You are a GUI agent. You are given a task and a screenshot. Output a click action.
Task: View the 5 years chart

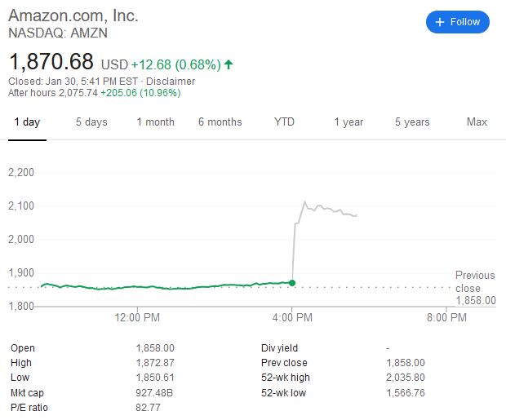[412, 122]
